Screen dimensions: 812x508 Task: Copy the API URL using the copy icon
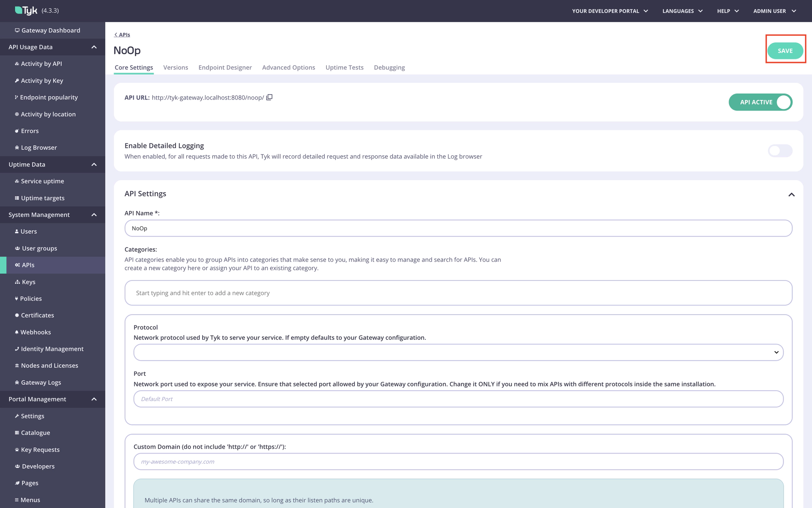pyautogui.click(x=269, y=98)
